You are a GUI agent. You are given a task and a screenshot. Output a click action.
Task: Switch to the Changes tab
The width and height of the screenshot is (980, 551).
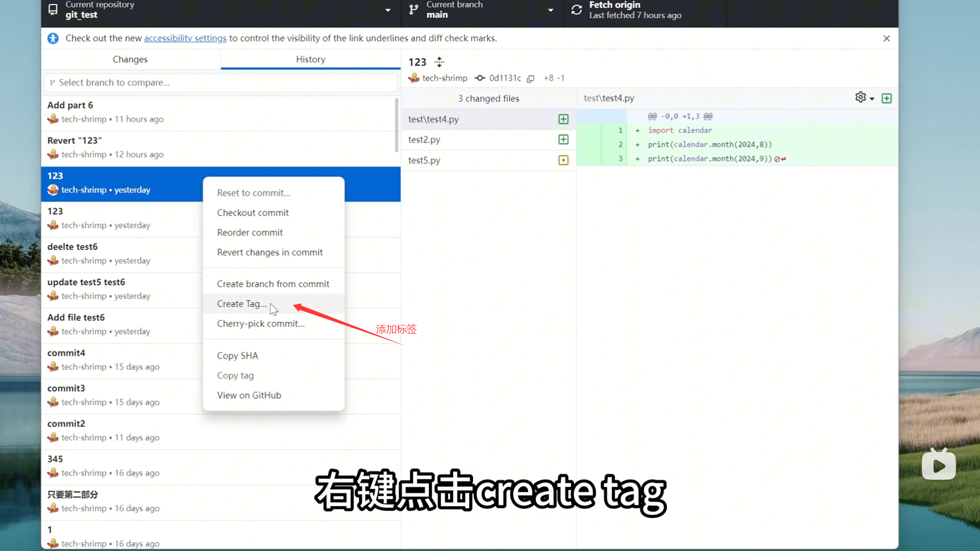tap(130, 59)
